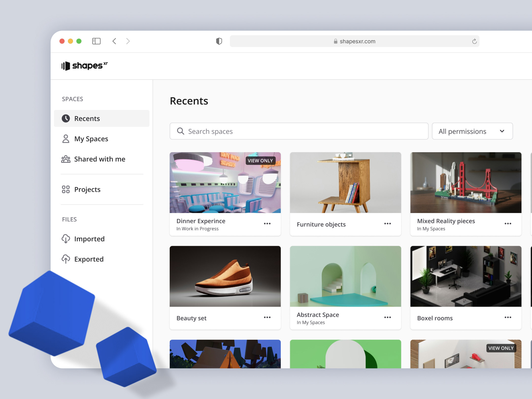Open the Boxel rooms thumbnail
532x399 pixels.
tap(466, 276)
